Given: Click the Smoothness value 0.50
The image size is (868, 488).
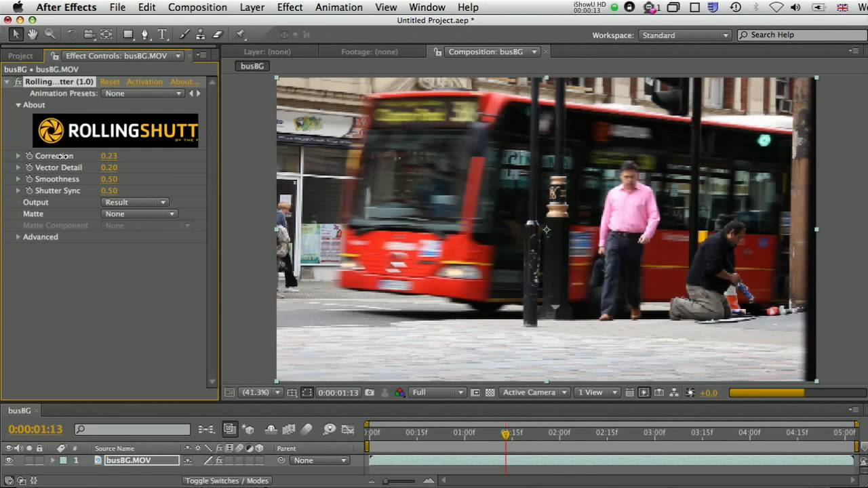Looking at the screenshot, I should (108, 179).
